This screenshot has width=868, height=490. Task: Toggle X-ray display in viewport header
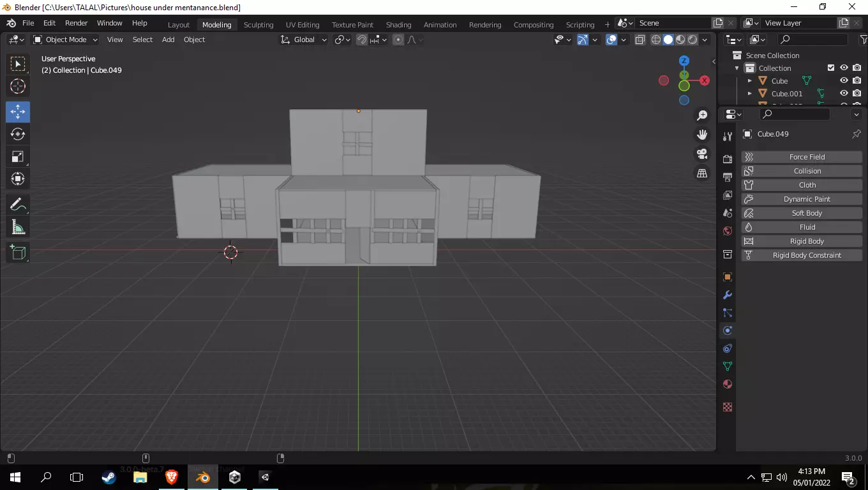[640, 40]
